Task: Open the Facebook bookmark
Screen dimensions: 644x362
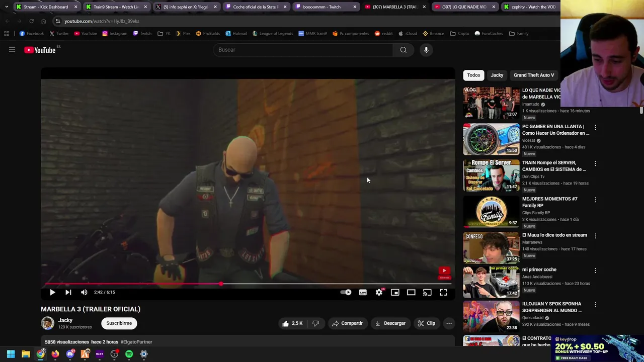Action: coord(32,34)
